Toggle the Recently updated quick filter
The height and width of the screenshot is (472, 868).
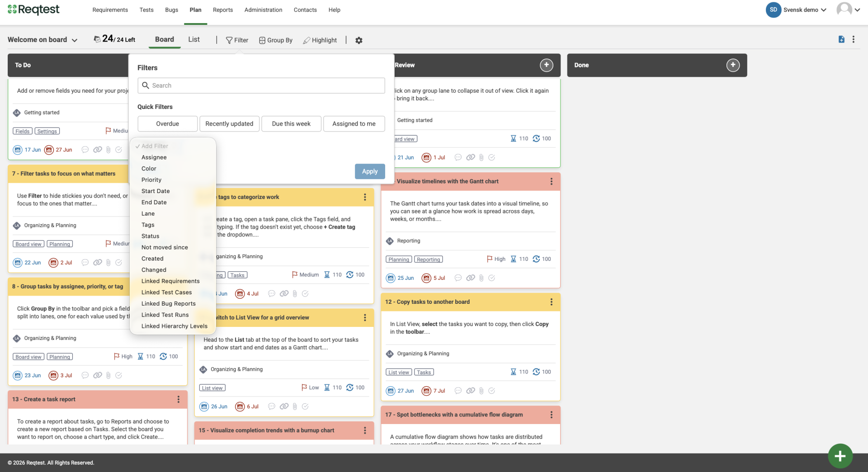click(229, 124)
